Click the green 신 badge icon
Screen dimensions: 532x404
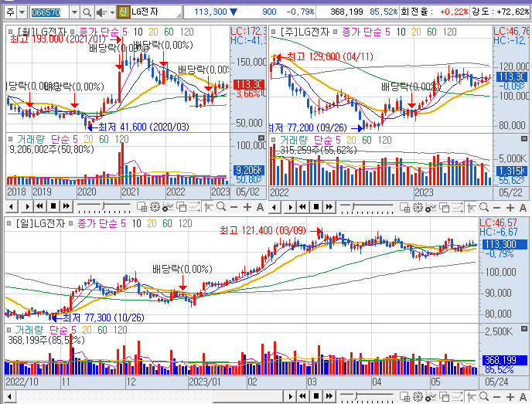click(123, 12)
